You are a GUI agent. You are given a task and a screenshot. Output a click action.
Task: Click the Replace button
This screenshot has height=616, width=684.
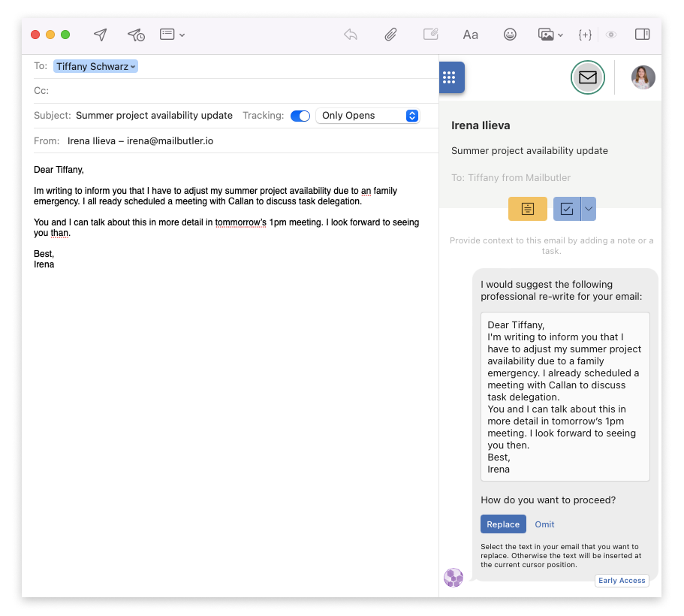pyautogui.click(x=503, y=524)
